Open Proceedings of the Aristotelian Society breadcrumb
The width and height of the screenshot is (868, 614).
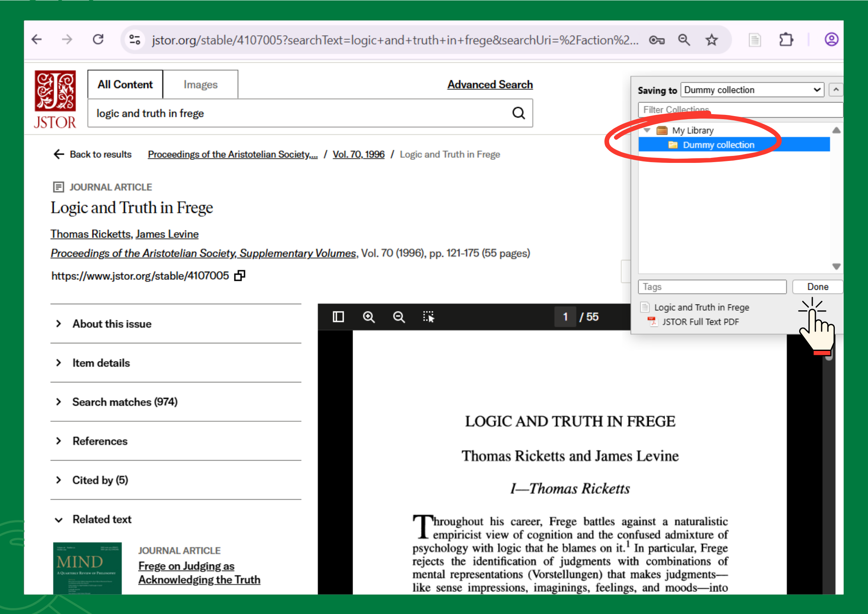tap(233, 154)
